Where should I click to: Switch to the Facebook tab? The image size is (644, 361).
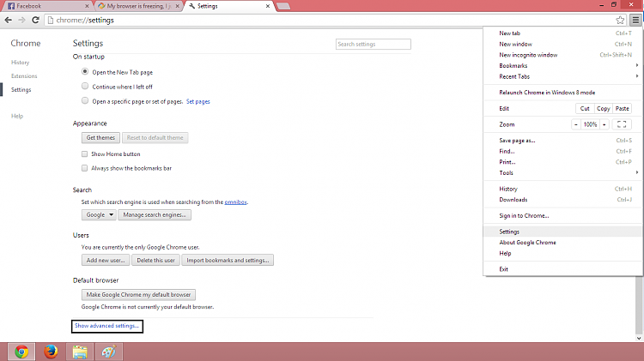[x=46, y=6]
